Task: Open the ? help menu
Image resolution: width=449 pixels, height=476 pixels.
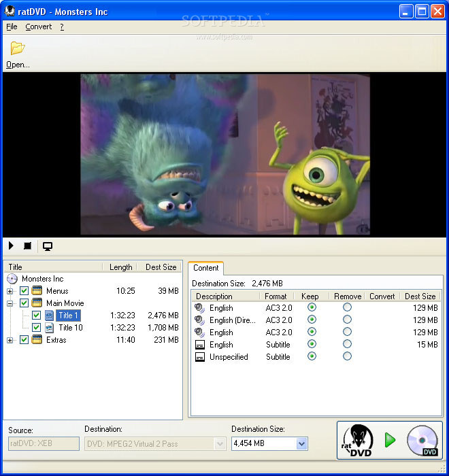Action: click(62, 27)
